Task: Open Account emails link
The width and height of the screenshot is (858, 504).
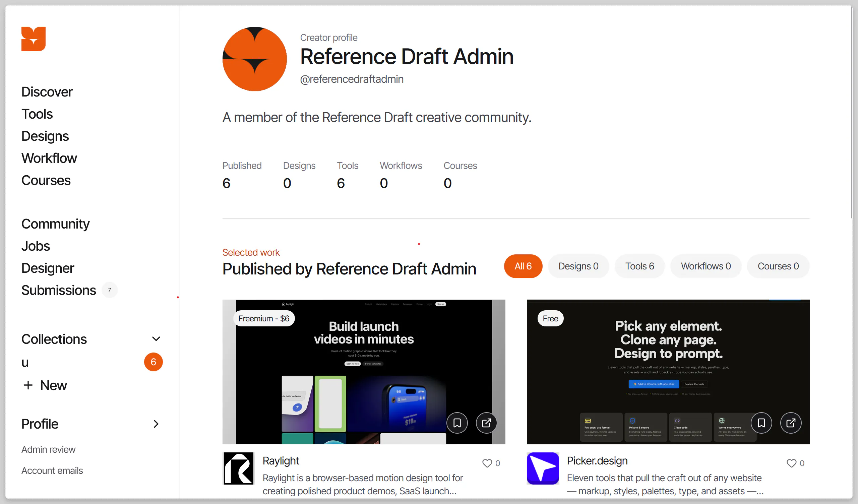Action: pos(52,470)
